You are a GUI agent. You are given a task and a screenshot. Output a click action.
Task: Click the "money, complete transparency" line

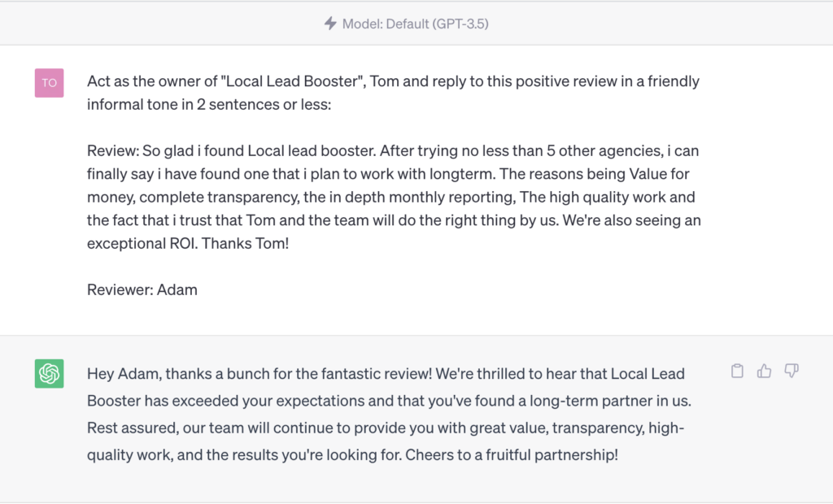(x=391, y=197)
